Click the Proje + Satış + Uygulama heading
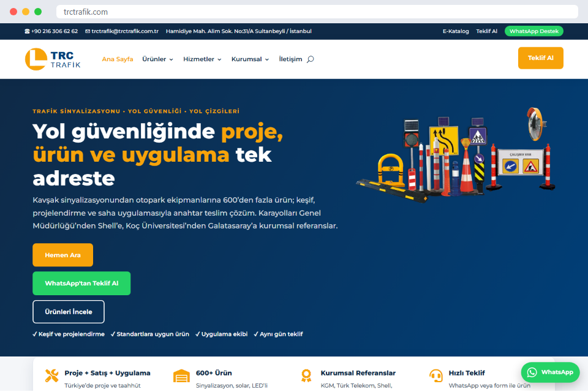This screenshot has width=588, height=392. 107,373
